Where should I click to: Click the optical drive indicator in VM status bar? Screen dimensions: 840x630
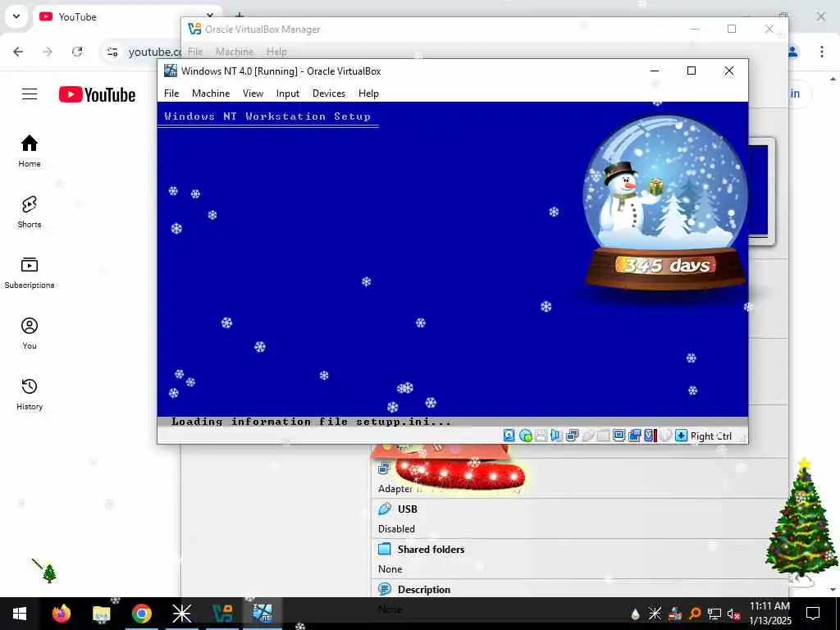[526, 436]
